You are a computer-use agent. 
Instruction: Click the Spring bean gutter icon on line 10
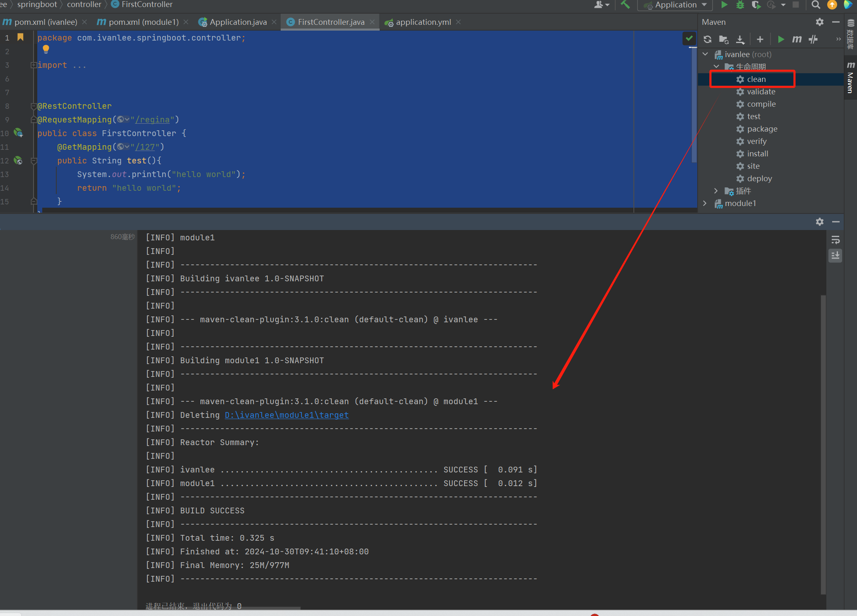pos(18,133)
